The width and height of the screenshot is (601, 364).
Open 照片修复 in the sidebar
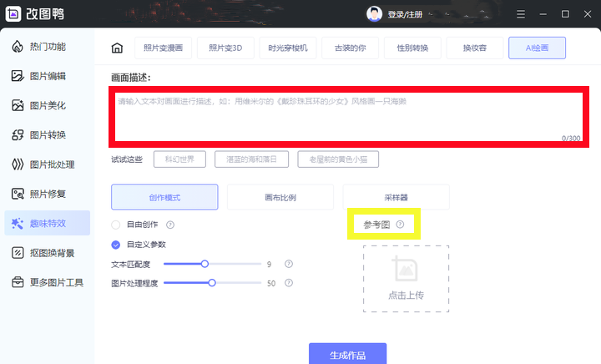[48, 194]
